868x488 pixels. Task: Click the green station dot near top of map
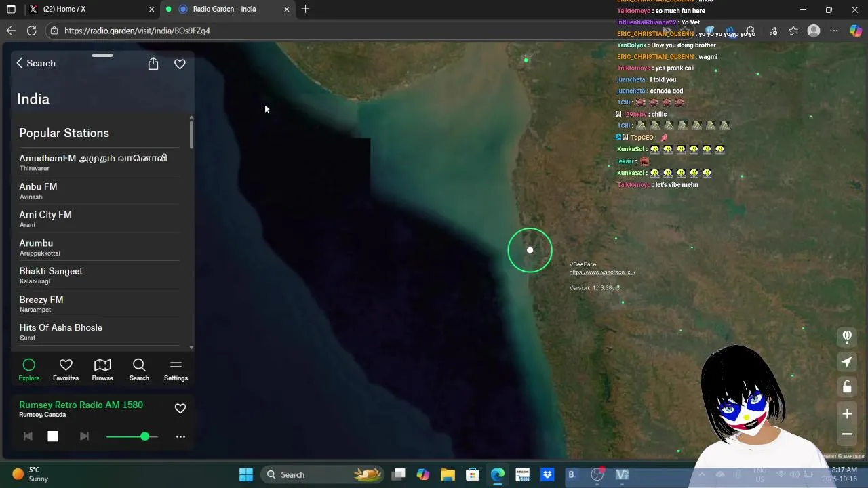pyautogui.click(x=526, y=60)
